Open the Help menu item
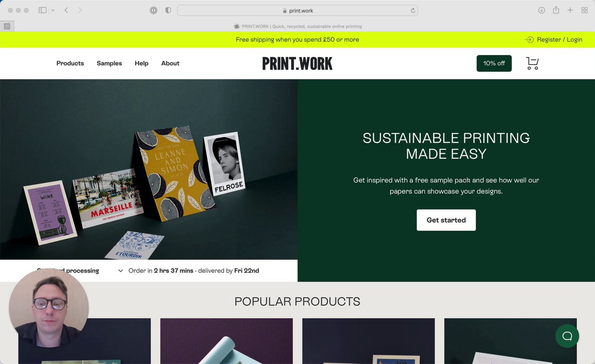The height and width of the screenshot is (364, 595). (x=141, y=63)
